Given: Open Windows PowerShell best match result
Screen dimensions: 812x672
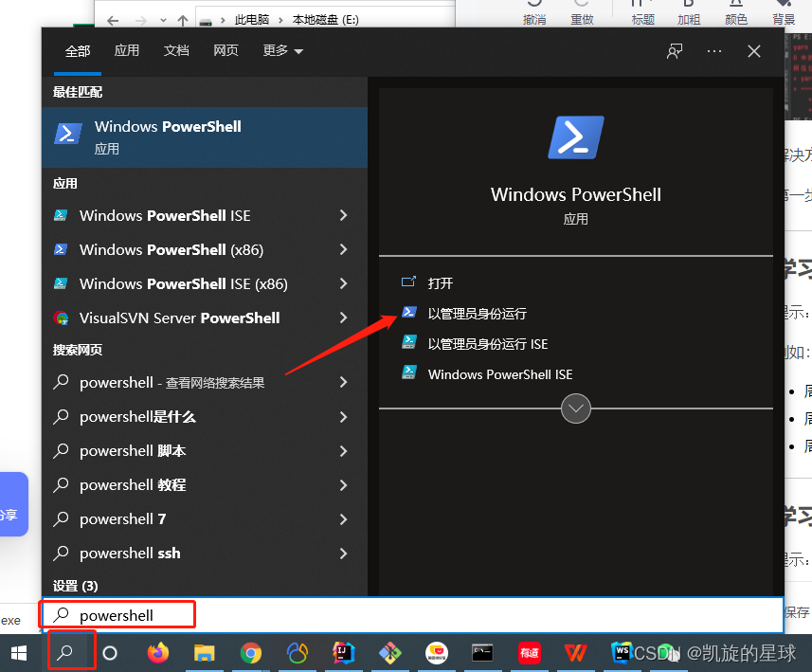Looking at the screenshot, I should click(x=205, y=137).
